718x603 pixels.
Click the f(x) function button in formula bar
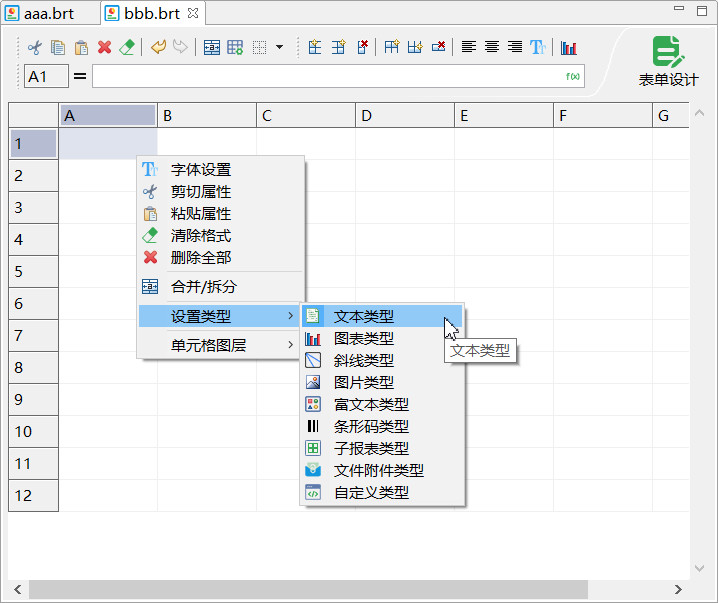[x=573, y=76]
